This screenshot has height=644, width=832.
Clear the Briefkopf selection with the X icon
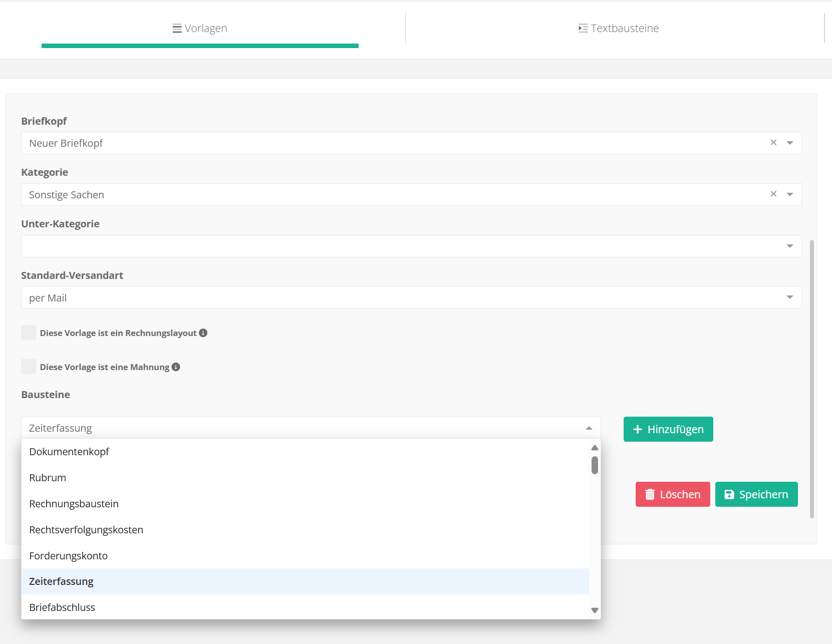(x=773, y=143)
